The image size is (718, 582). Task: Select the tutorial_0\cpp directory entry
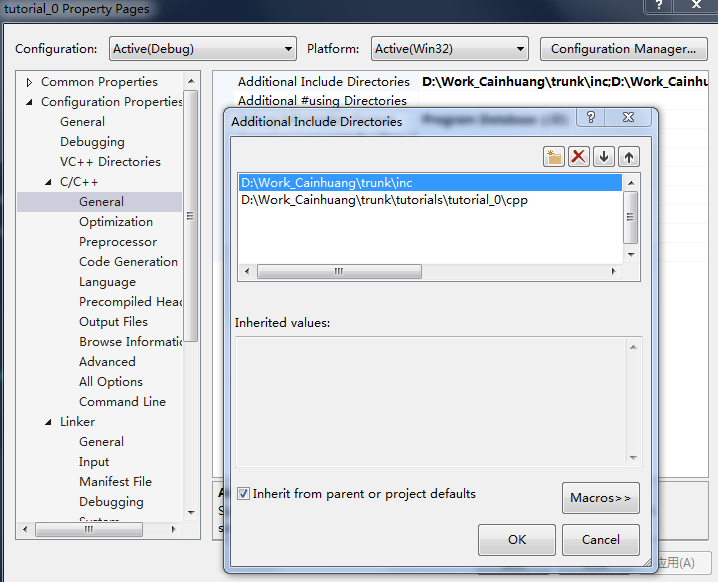point(430,200)
